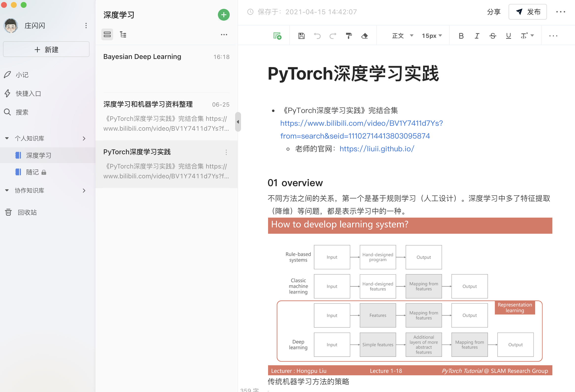Click the insert block icon with green plus
This screenshot has width=575, height=392.
[x=277, y=36]
